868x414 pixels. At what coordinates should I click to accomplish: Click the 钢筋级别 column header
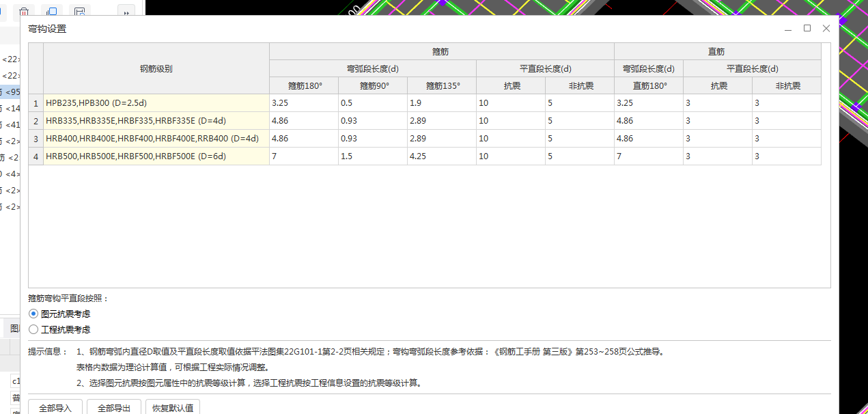tap(156, 69)
